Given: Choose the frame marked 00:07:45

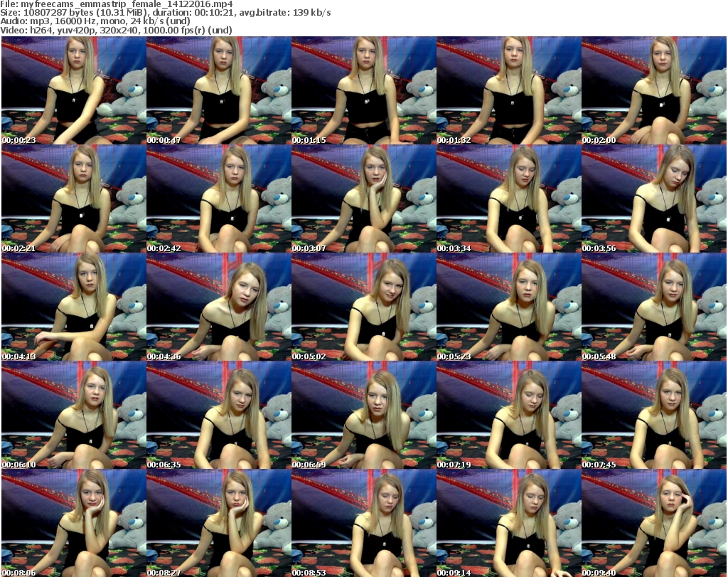Looking at the screenshot, I should pos(654,415).
